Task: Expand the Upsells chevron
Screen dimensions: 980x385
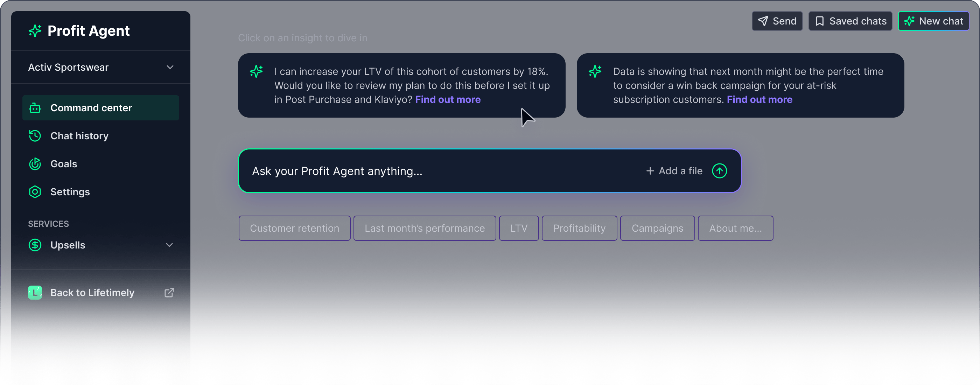Action: [169, 245]
